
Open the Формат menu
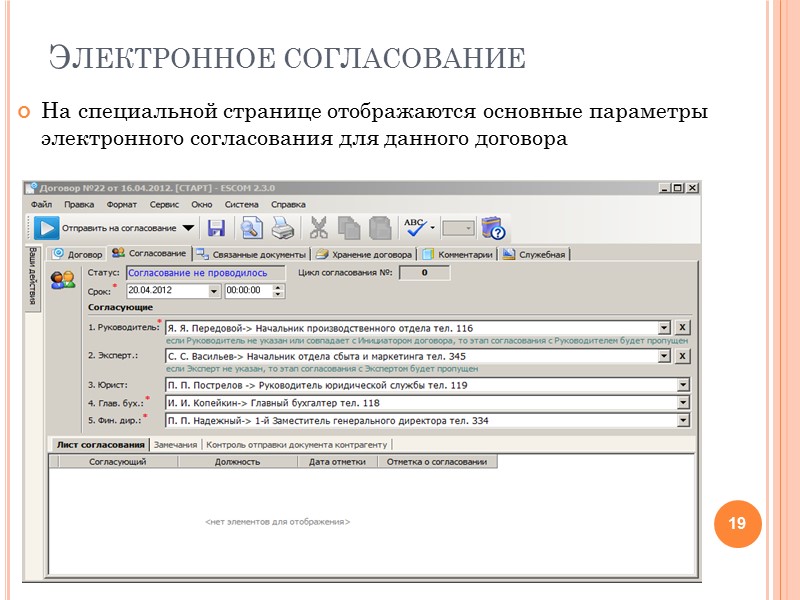click(x=121, y=204)
